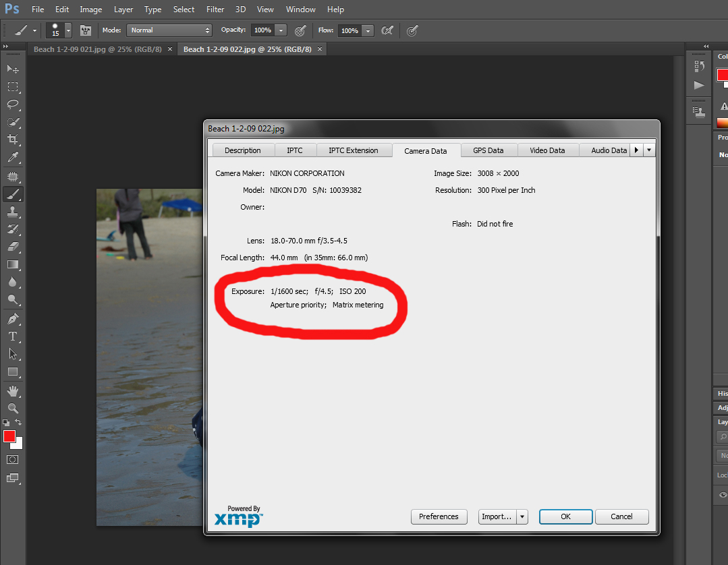Select the Move tool
Viewport: 728px width, 565px height.
click(x=13, y=69)
